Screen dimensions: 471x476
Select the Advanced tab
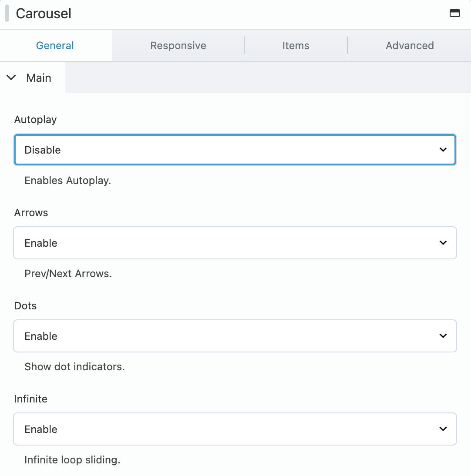(x=410, y=46)
